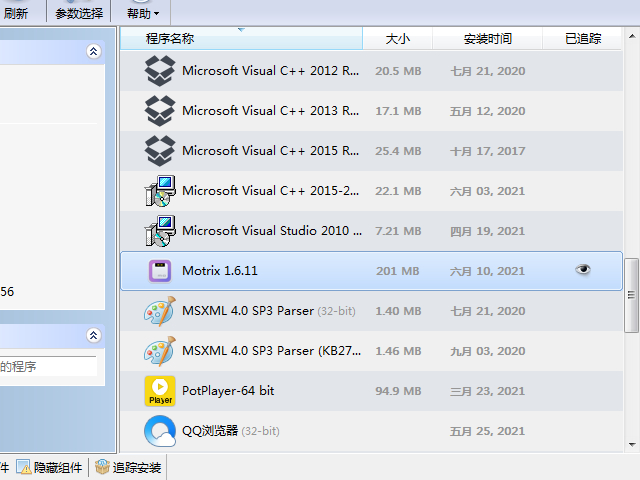Switch to the 追踪安装 view
The width and height of the screenshot is (640, 480).
[x=128, y=467]
